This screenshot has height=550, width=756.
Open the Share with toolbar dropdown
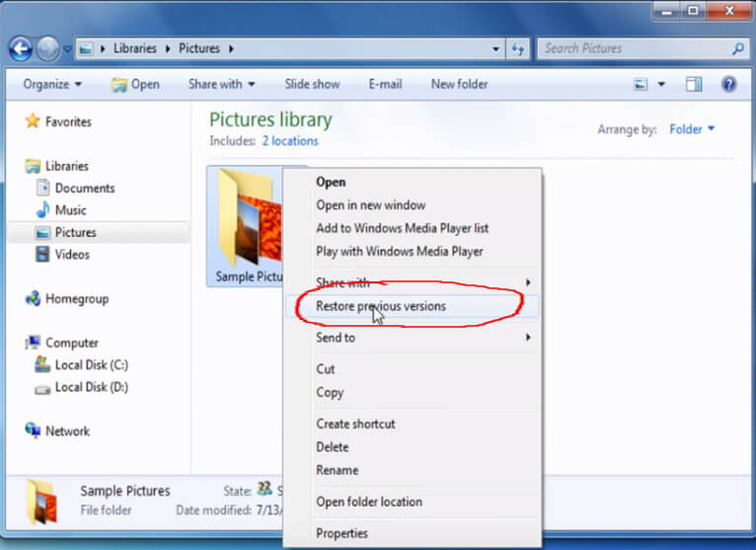221,85
